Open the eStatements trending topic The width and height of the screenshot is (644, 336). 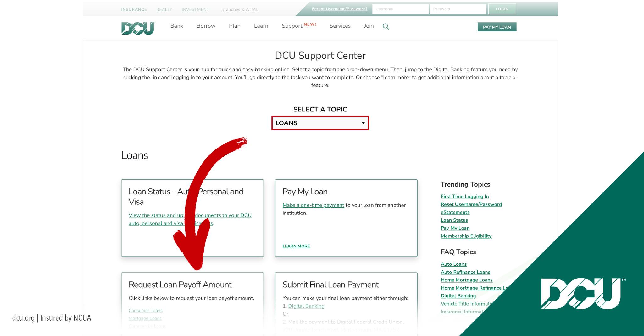455,212
